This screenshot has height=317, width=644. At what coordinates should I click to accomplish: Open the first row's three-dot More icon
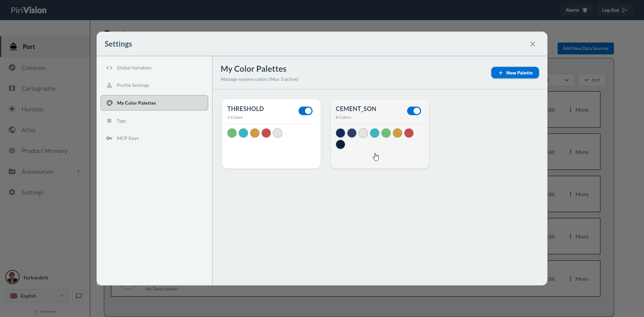point(571,110)
